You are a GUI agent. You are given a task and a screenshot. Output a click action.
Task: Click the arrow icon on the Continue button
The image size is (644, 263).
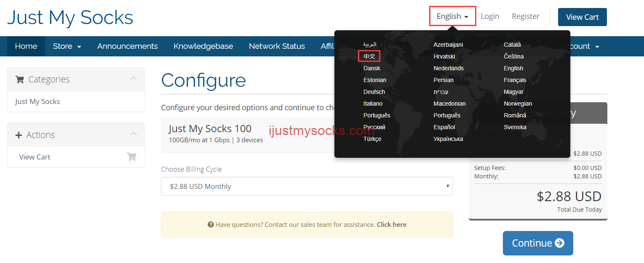pos(559,243)
